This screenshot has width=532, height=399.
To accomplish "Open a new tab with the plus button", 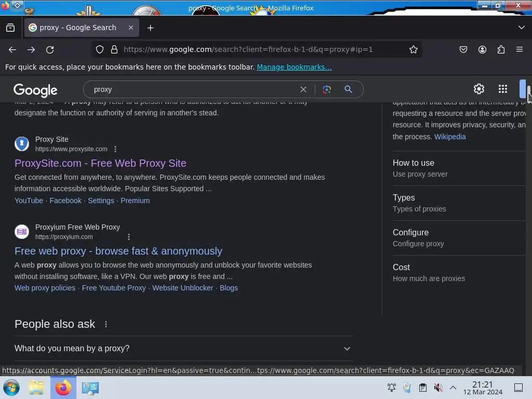I will 150,28.
